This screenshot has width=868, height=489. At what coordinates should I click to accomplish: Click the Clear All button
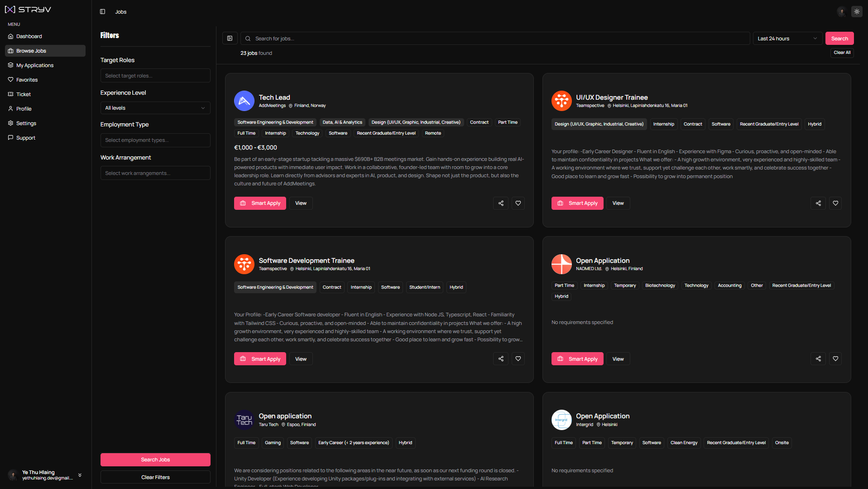842,53
